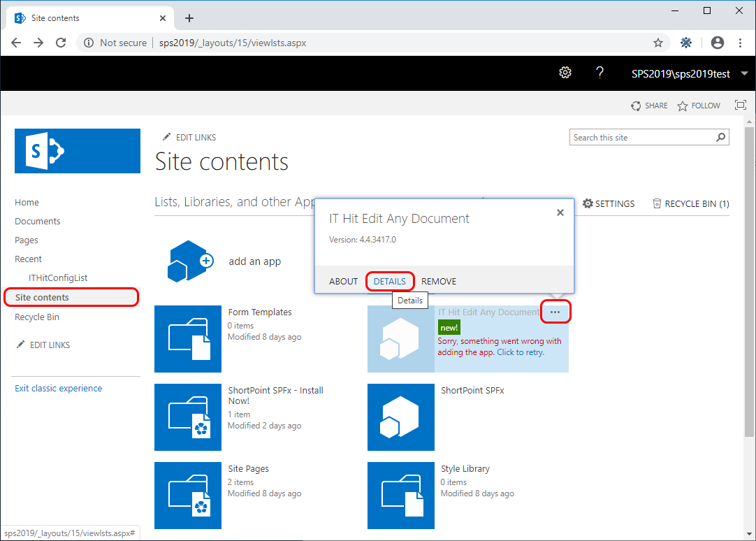Screen dimensions: 756x541
Task: Open ITHitConfigList under Recent
Action: [58, 277]
